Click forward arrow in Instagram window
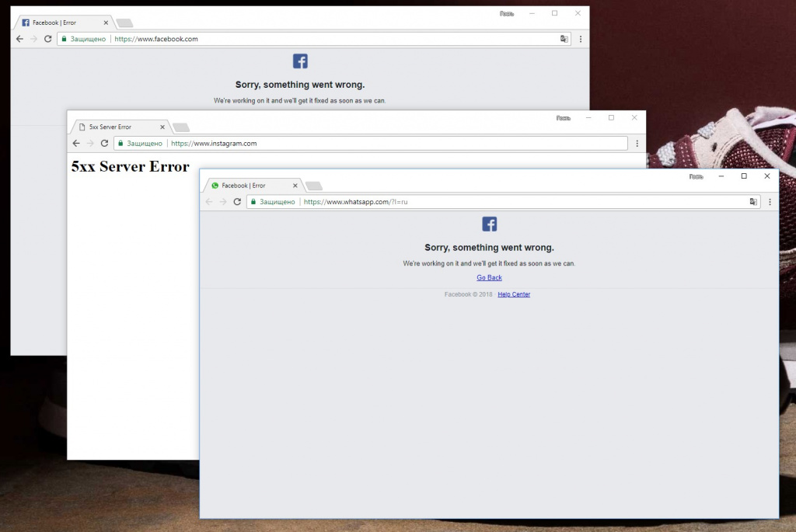Viewport: 796px width, 532px height. coord(90,144)
